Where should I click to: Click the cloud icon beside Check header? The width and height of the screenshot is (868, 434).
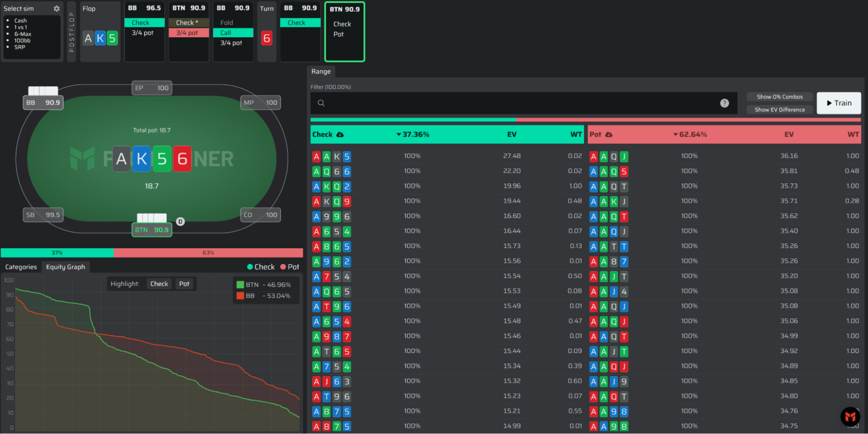[340, 135]
